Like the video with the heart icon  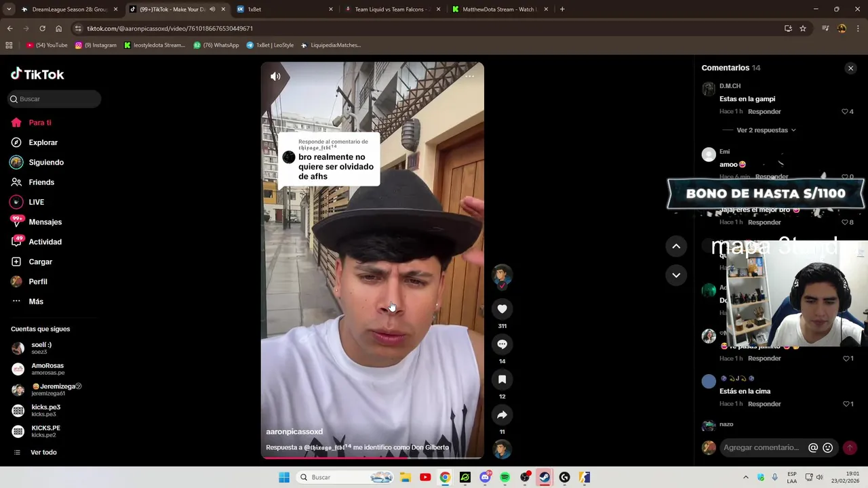tap(502, 309)
